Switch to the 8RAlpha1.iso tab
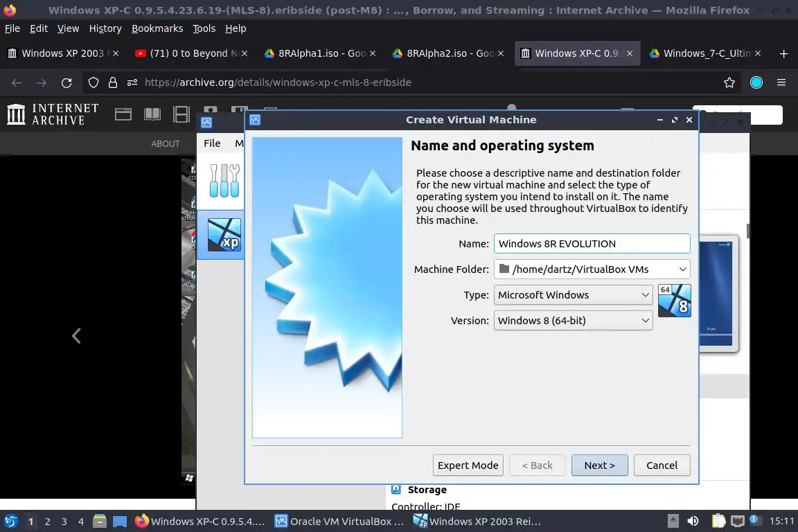 (x=319, y=53)
